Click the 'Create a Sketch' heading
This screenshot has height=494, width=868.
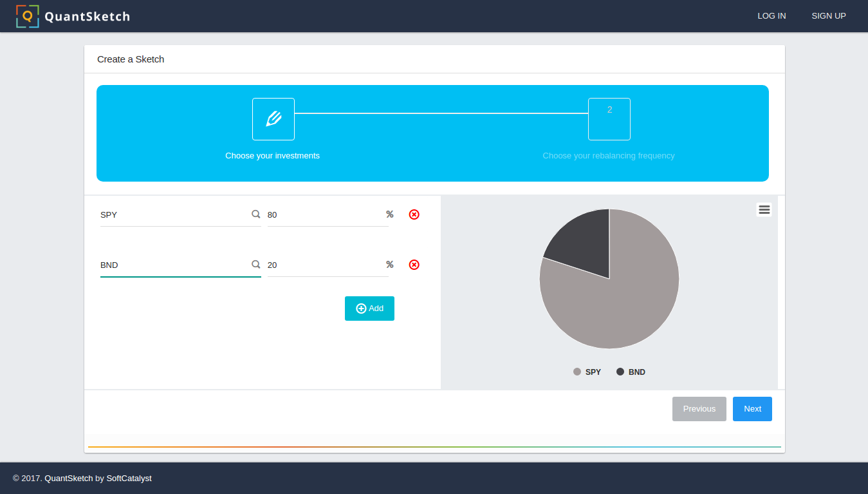tap(131, 59)
